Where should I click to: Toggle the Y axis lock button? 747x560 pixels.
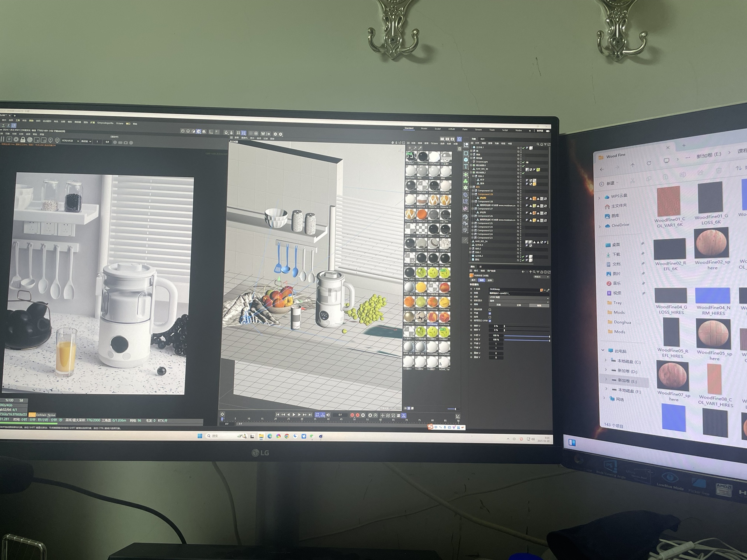tap(3, 125)
